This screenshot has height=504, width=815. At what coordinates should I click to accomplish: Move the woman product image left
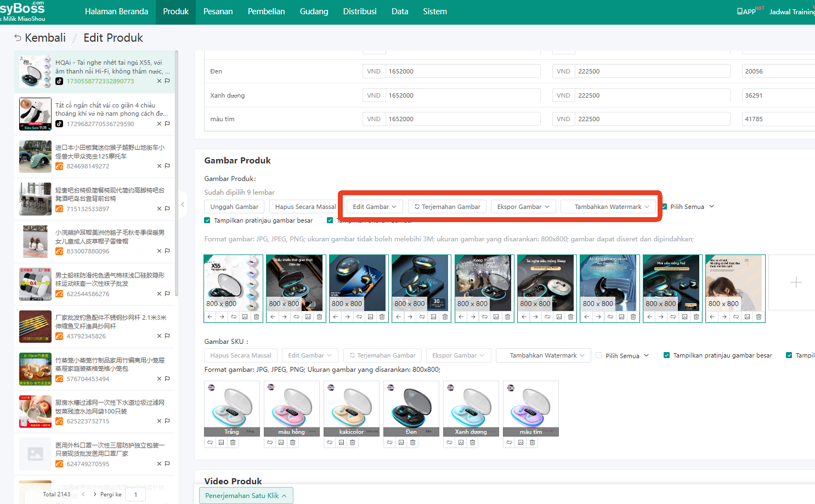(712, 317)
